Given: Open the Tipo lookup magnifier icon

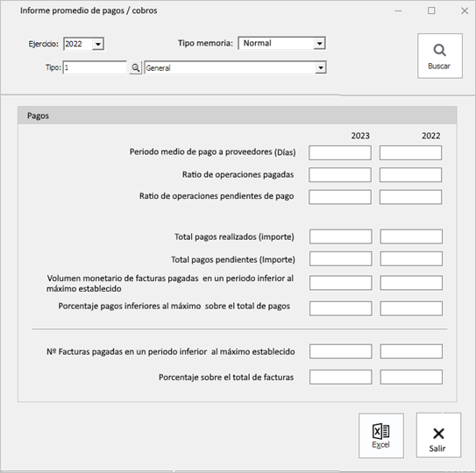Looking at the screenshot, I should pos(136,67).
